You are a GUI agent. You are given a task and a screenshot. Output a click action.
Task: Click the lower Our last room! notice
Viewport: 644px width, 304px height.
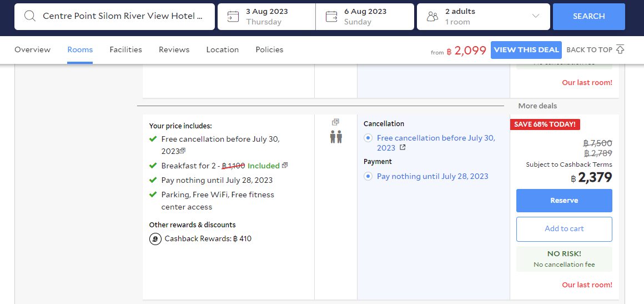(587, 285)
